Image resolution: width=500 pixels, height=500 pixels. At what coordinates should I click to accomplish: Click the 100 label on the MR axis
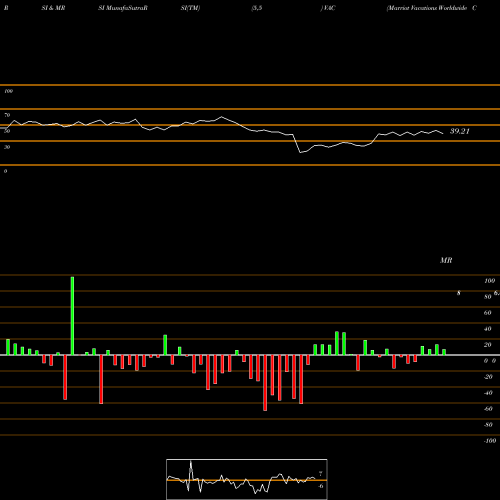click(489, 281)
